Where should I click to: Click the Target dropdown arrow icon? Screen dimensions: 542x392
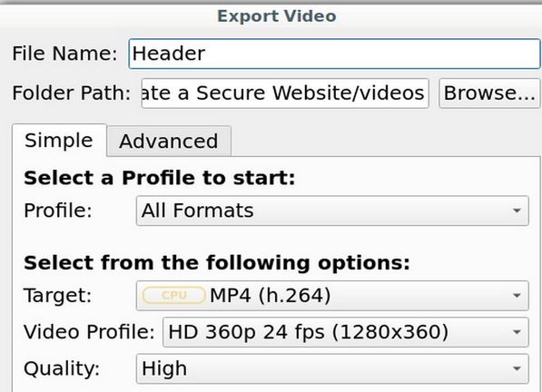517,296
